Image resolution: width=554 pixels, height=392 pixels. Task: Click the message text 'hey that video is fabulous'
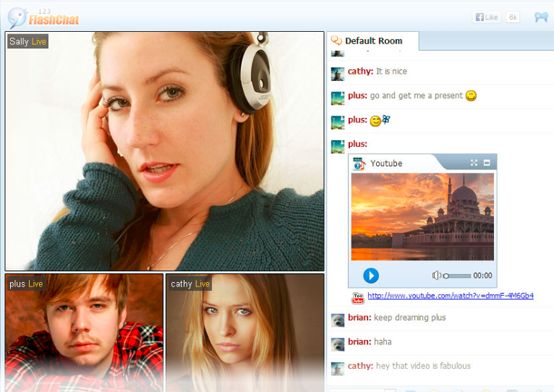coord(423,366)
